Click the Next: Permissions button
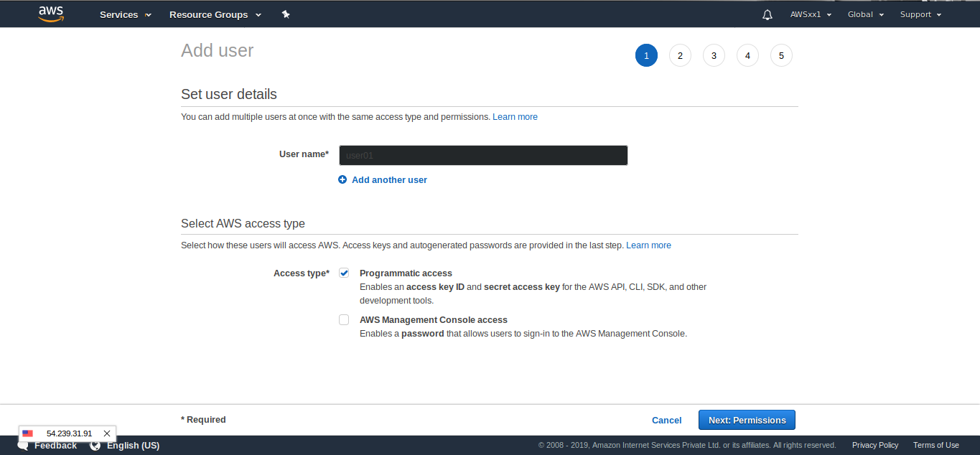 (x=747, y=420)
